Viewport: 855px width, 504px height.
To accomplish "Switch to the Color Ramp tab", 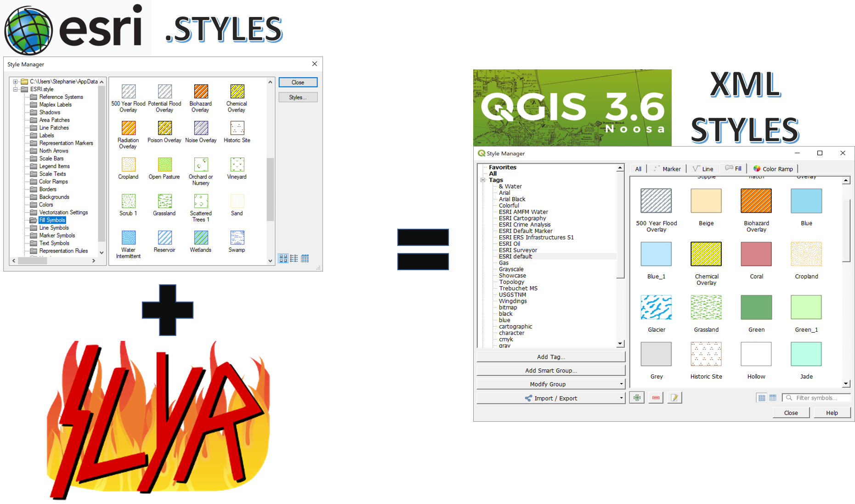I will [x=773, y=169].
